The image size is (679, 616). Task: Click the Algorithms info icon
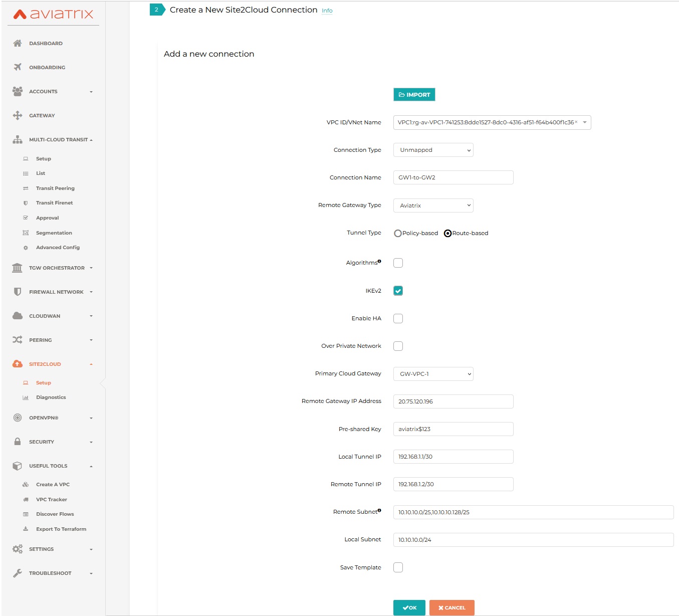pyautogui.click(x=379, y=261)
